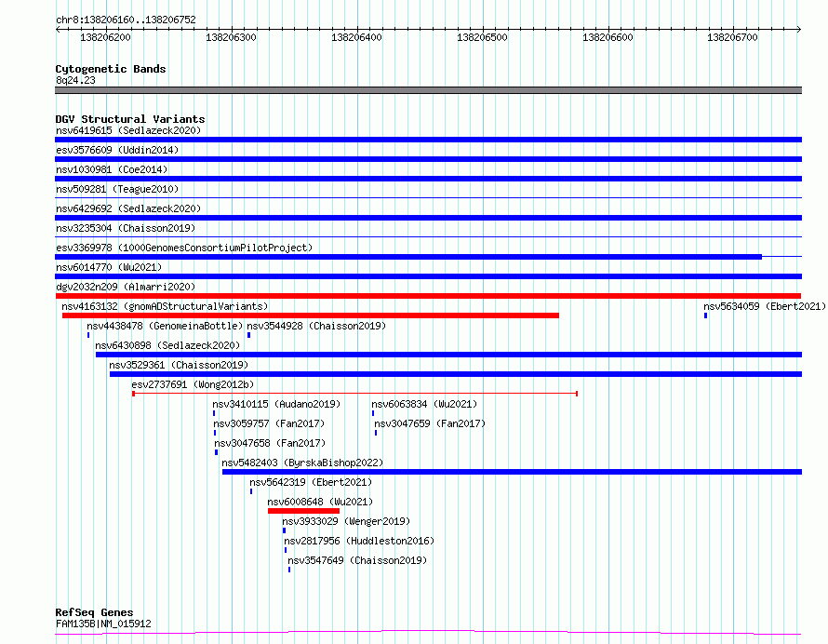This screenshot has width=828, height=644.
Task: Click the blue nsv6419615 variant bar
Action: (x=428, y=140)
